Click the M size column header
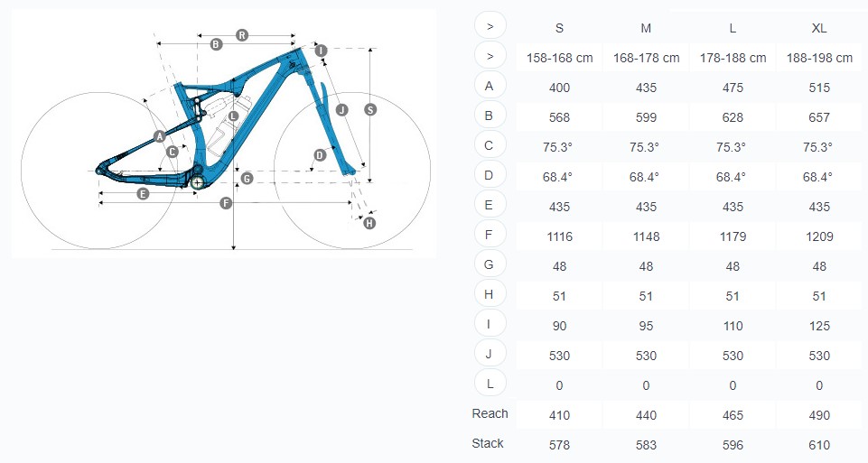 [646, 28]
